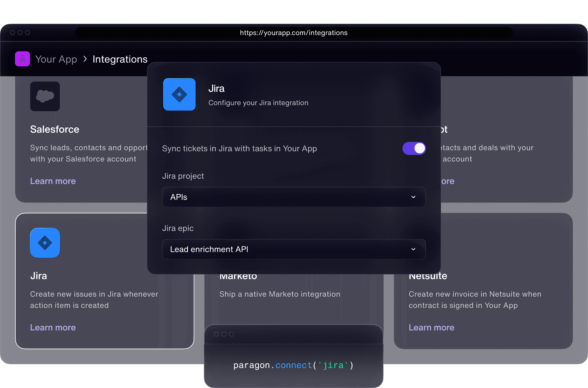Click the breadcrumb chevron after Your App
The height and width of the screenshot is (388, 588).
coord(85,59)
